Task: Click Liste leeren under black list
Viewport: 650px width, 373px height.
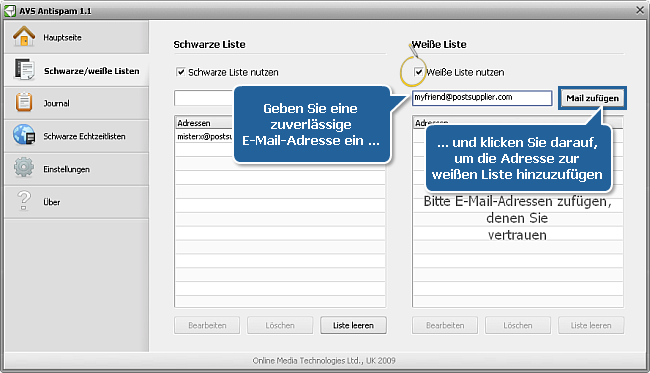Action: click(353, 325)
